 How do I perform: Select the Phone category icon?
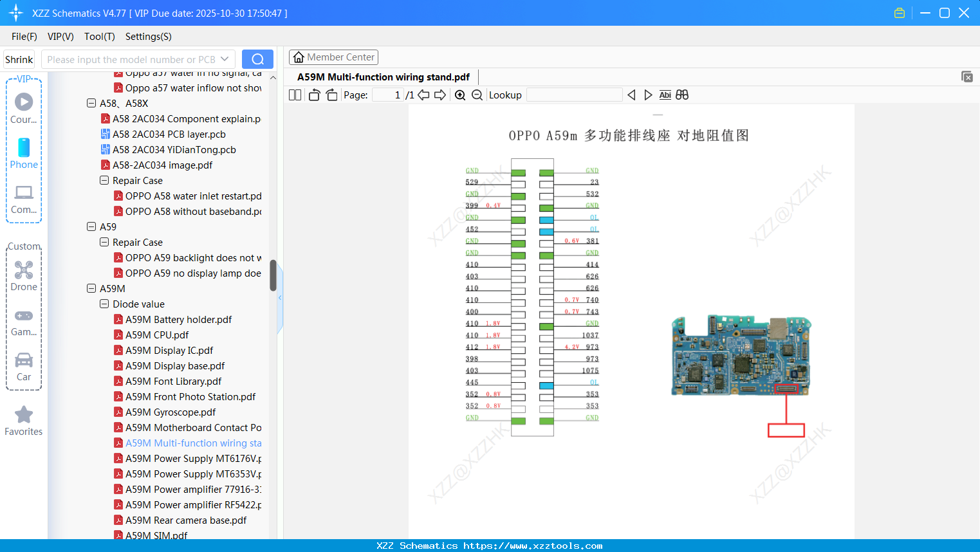point(24,153)
